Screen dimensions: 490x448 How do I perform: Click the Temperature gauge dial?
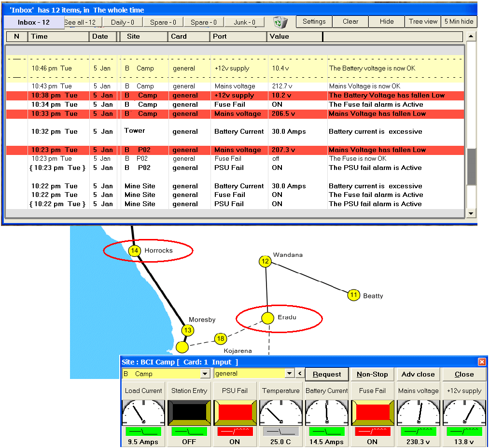(281, 412)
